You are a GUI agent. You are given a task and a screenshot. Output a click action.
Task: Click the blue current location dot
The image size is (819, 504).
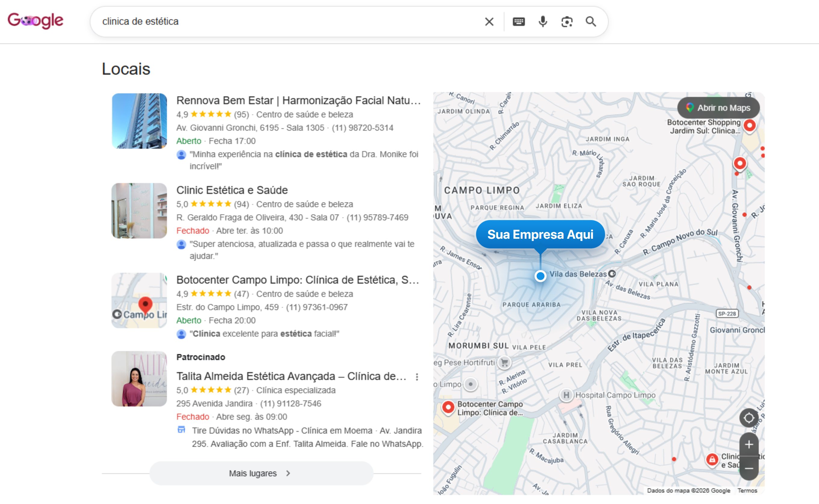click(x=540, y=276)
